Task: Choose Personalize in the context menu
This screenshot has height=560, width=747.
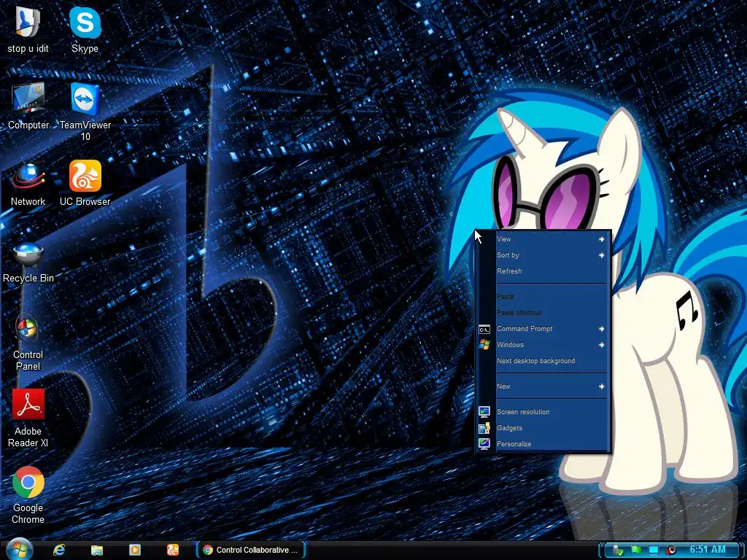Action: [x=543, y=444]
